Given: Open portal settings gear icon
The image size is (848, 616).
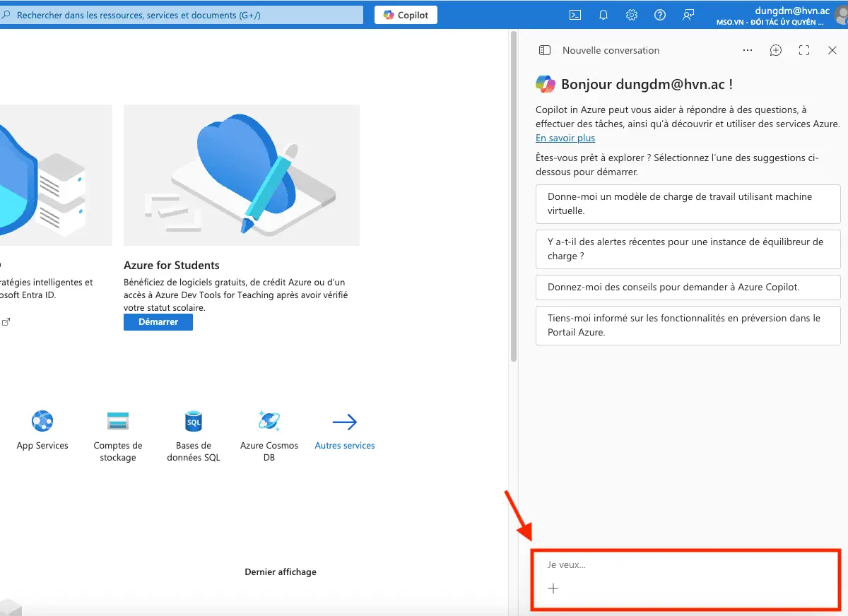Looking at the screenshot, I should pyautogui.click(x=632, y=15).
